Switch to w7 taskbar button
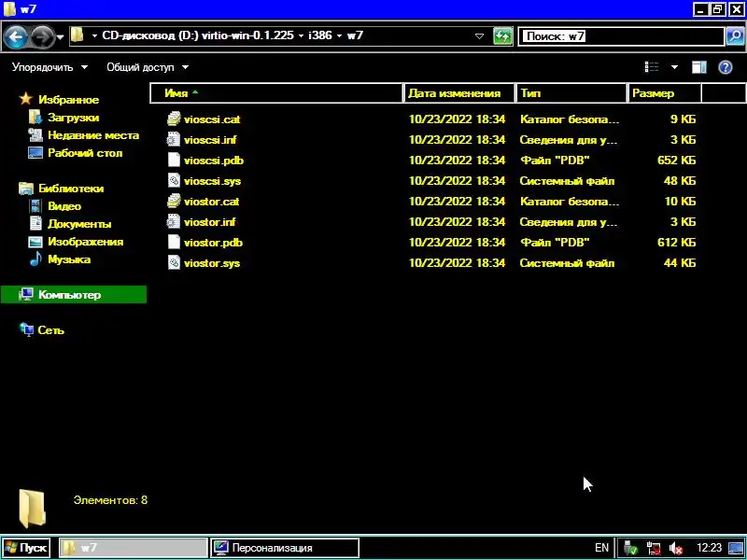This screenshot has width=747, height=560. pos(133,548)
